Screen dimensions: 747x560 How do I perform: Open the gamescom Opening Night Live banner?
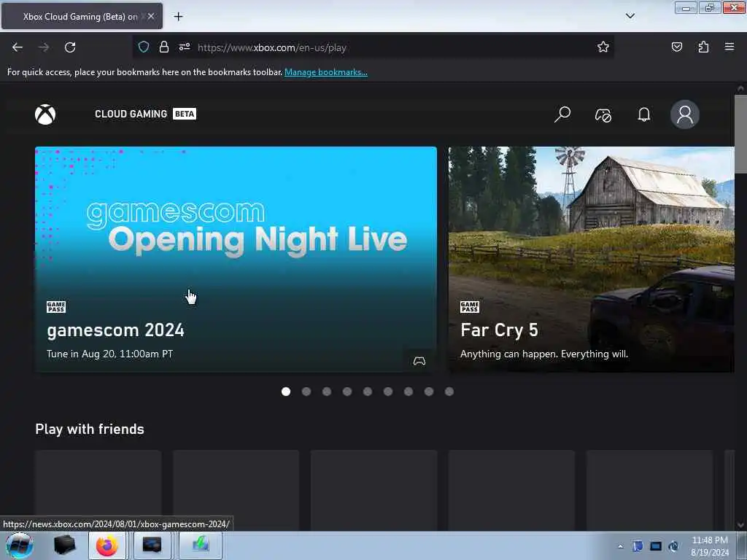[236, 260]
